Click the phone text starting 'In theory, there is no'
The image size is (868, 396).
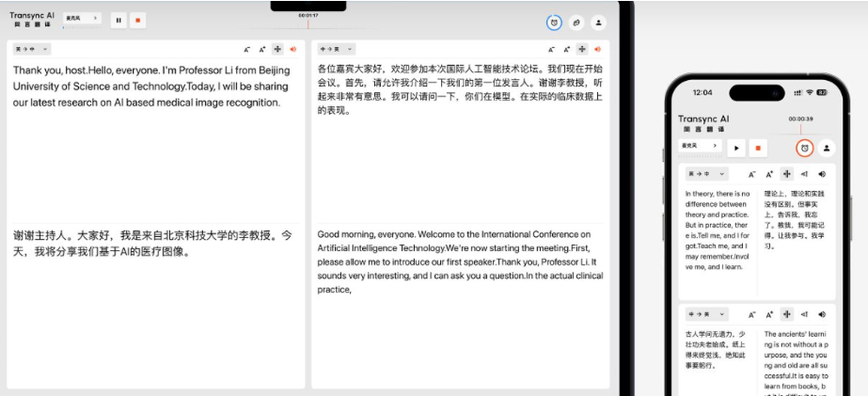tap(718, 230)
